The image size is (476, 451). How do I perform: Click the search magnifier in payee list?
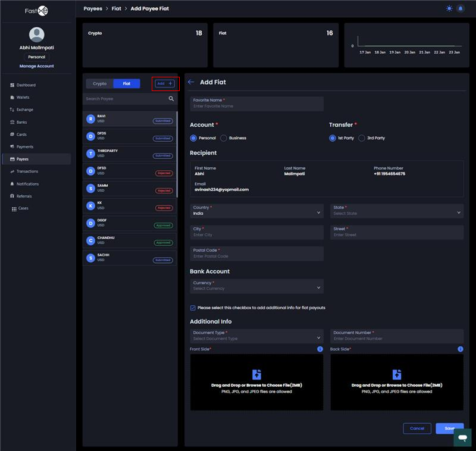pos(171,99)
